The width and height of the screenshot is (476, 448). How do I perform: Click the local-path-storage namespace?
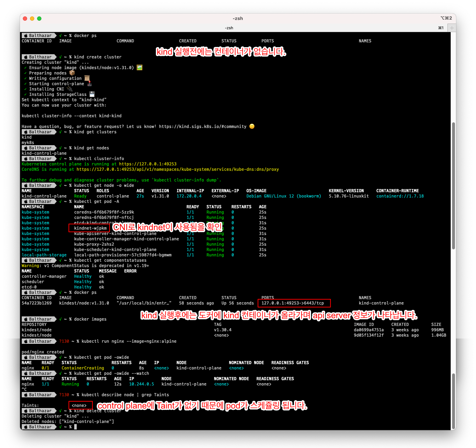point(44,255)
